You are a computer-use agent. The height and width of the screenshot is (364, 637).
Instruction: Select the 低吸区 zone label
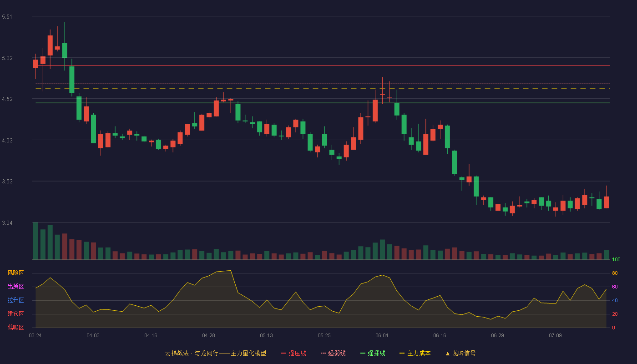(x=15, y=327)
